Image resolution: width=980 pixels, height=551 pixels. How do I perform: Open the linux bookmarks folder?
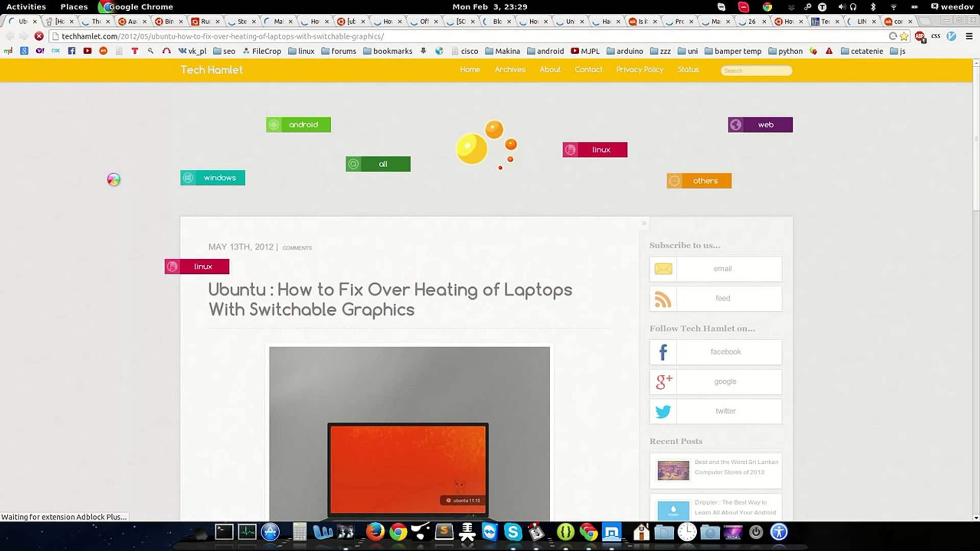tap(301, 51)
